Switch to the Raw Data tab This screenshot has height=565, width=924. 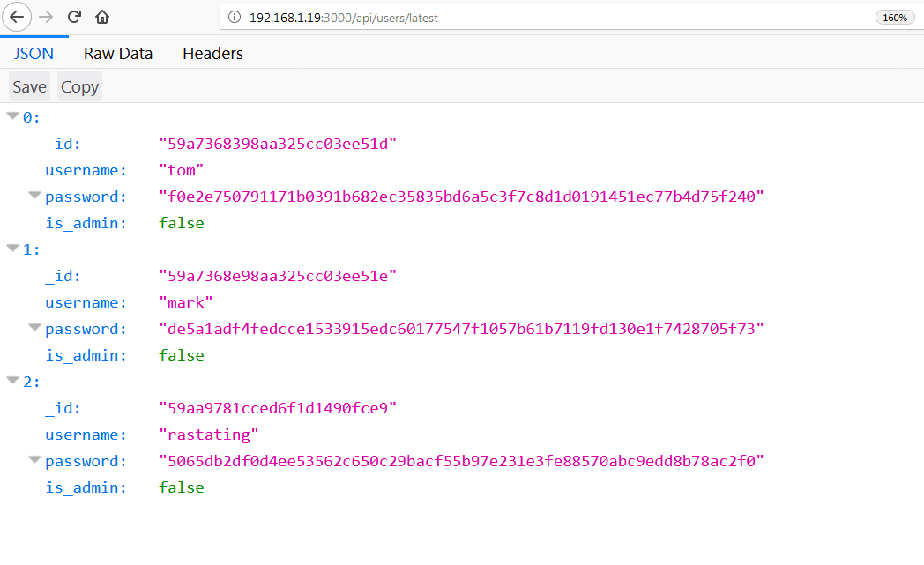(x=118, y=54)
